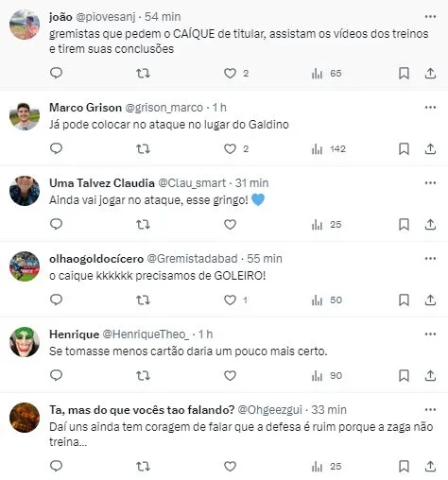Retweet Marco Grison's post about Galdino
Screen dimensions: 448x480
[x=143, y=148]
